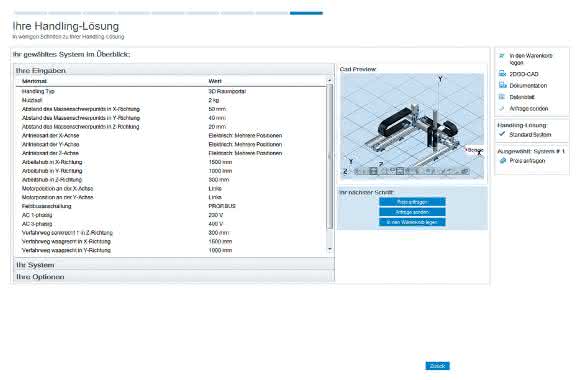Click the Wert column header
The image size is (580, 380).
click(215, 81)
